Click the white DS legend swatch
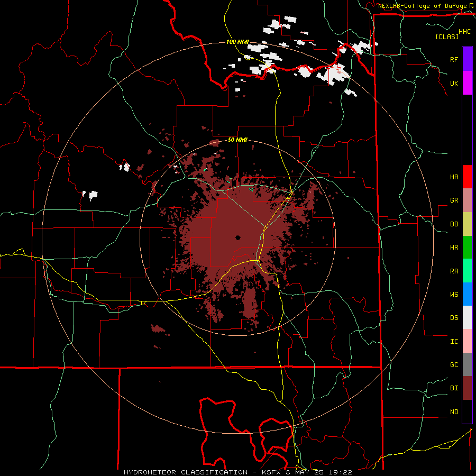This screenshot has width=476, height=476. coord(467,317)
